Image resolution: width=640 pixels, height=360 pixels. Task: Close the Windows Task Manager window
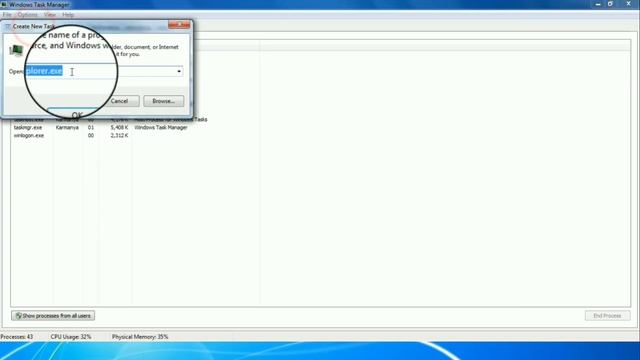pos(629,4)
